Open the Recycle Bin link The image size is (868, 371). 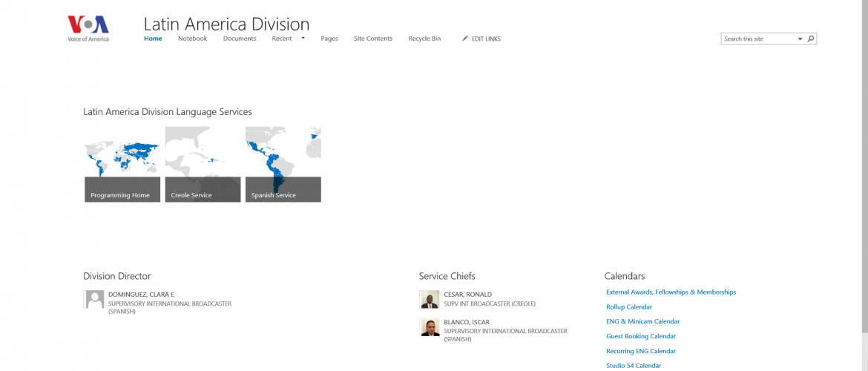click(424, 38)
